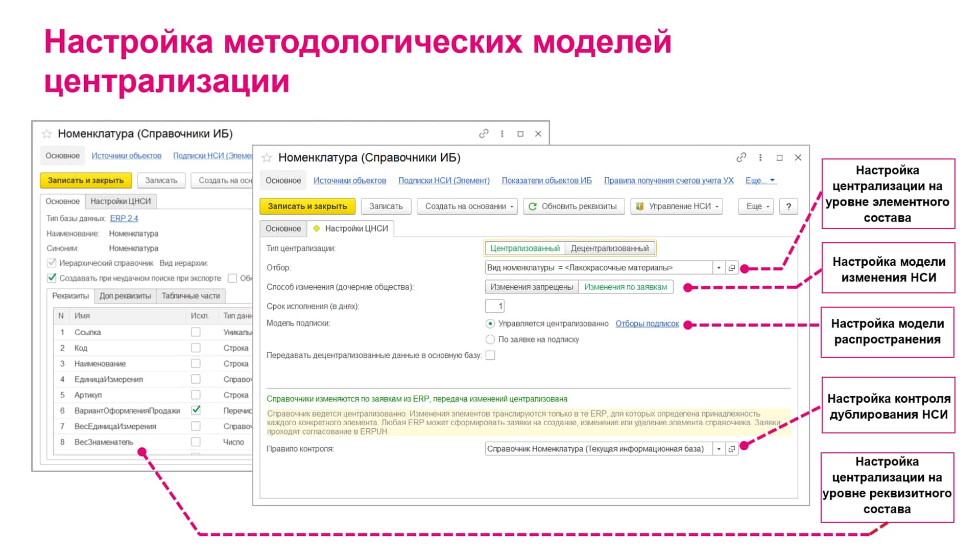This screenshot has width=980, height=552.
Task: Toggle Искл. checkbox for ЕдиницаИзмерения row
Action: pos(196,379)
